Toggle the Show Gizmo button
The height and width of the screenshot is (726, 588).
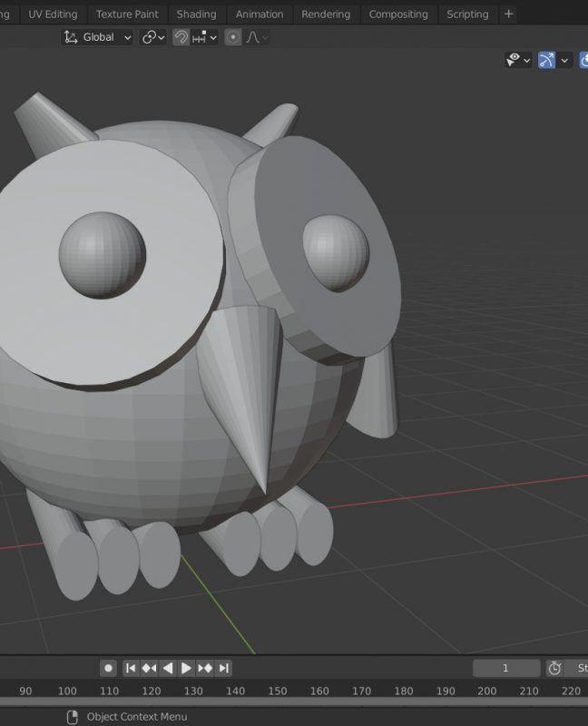tap(546, 60)
